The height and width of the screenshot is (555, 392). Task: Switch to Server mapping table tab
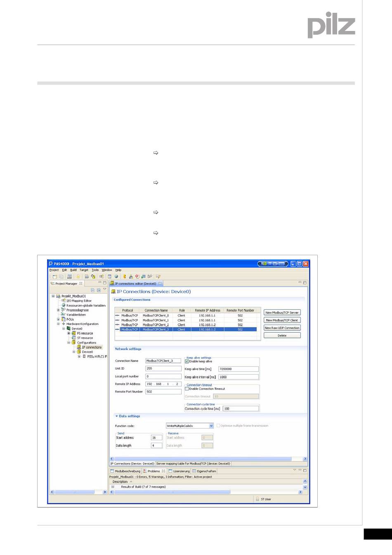tap(193, 464)
